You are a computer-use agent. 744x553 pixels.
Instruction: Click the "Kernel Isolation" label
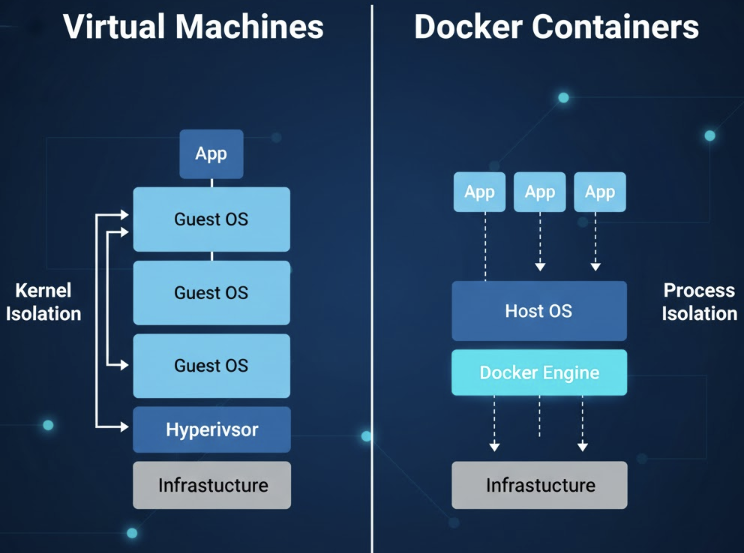(43, 302)
